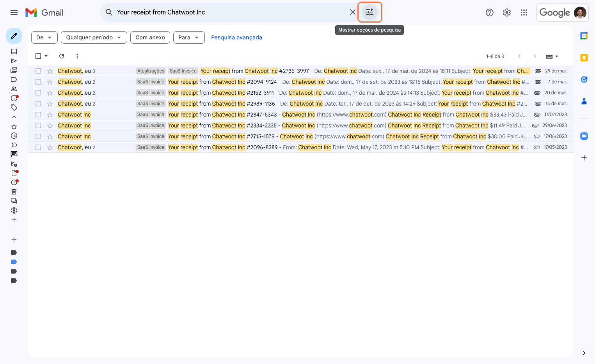Screen dimensions: 595x364
Task: Get add-ons plus in right side panel
Action: [584, 158]
